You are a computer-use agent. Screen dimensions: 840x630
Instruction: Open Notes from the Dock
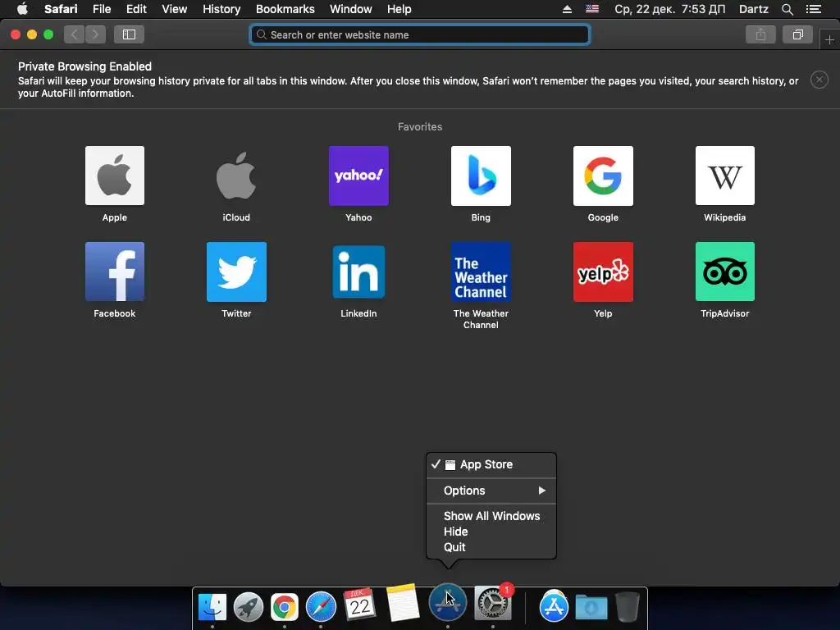pyautogui.click(x=402, y=603)
